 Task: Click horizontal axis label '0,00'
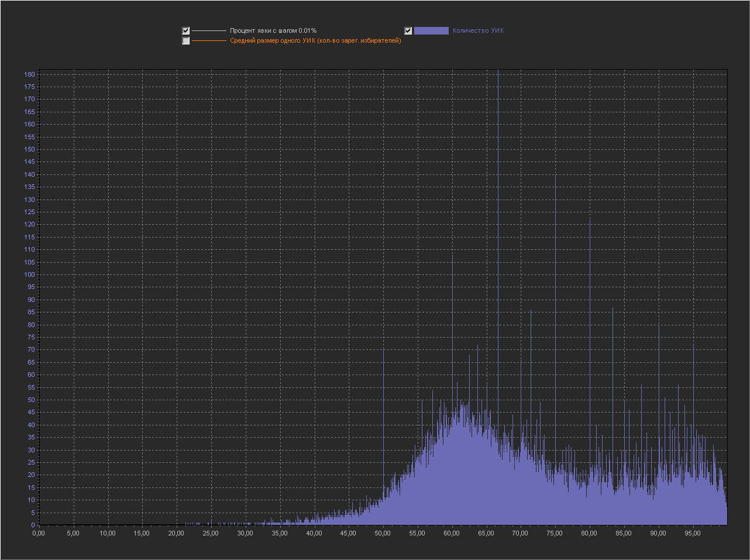[39, 533]
